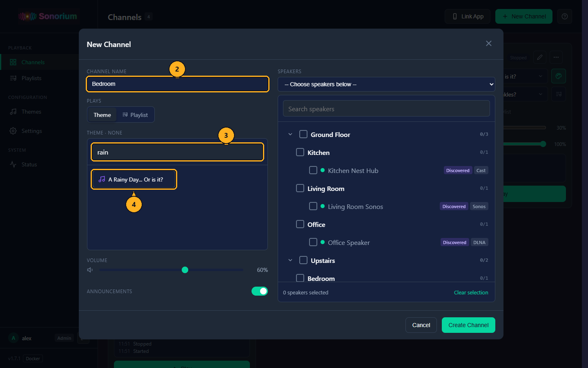Image resolution: width=588 pixels, height=368 pixels.
Task: Open the three-dot more options menu
Action: click(x=556, y=57)
